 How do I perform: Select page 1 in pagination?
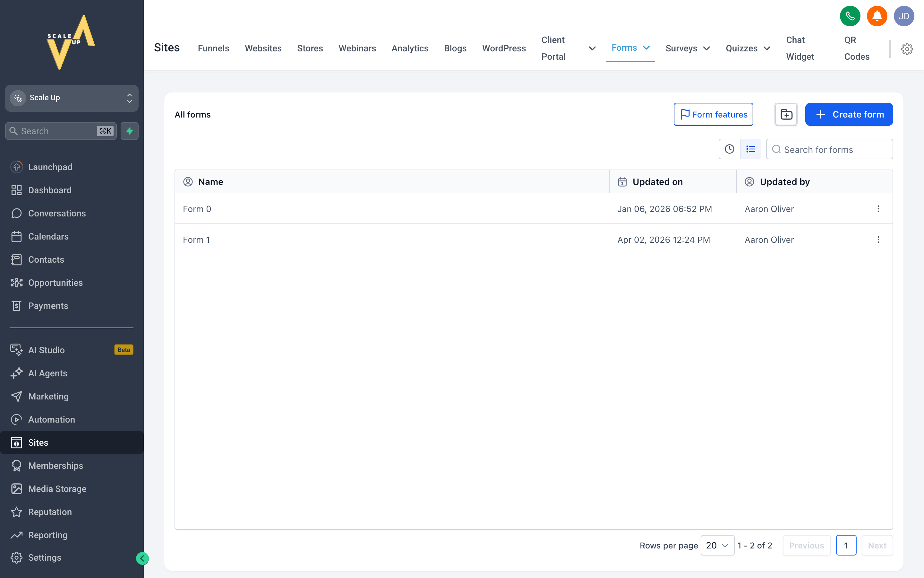pyautogui.click(x=846, y=545)
